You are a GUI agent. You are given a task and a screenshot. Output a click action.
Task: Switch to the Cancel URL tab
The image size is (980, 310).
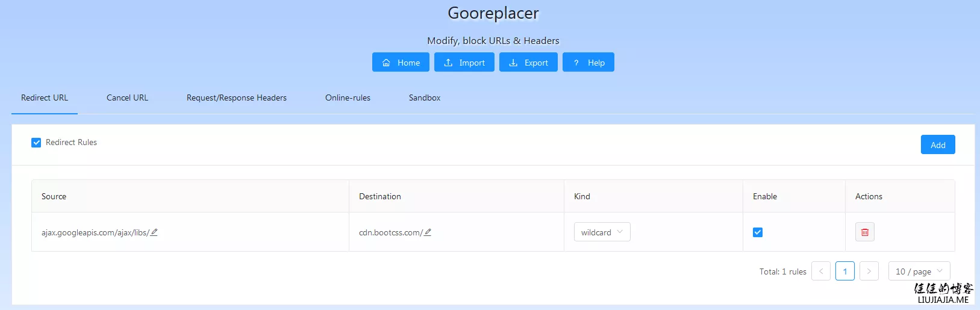pos(127,98)
